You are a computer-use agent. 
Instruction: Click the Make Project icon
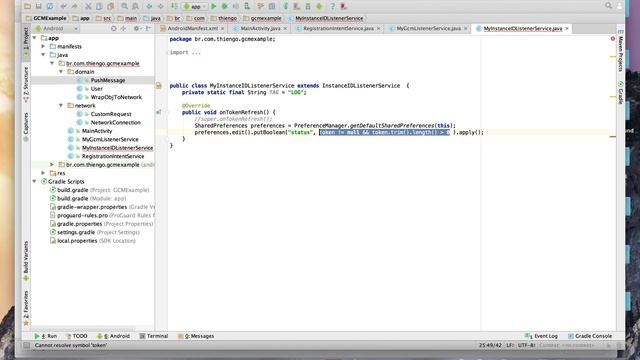(x=174, y=6)
